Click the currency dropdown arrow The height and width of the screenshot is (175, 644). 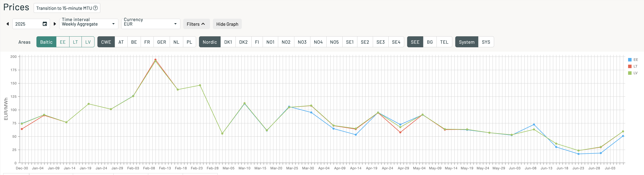click(175, 24)
